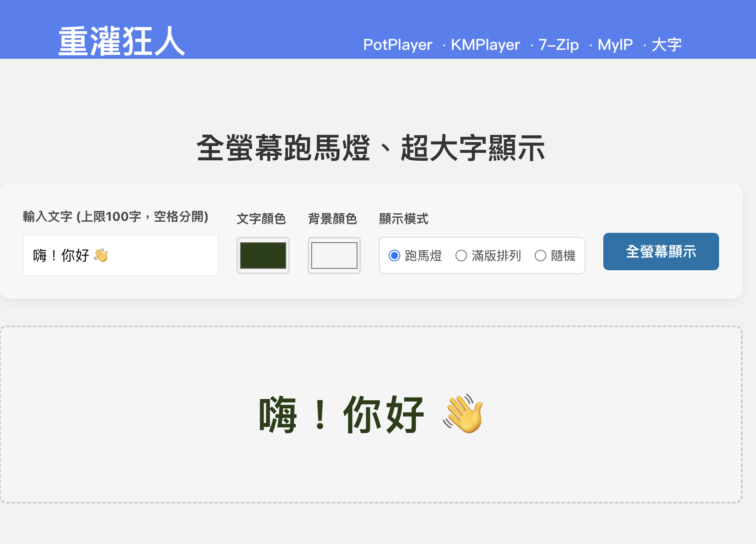The image size is (756, 544).
Task: Switch display mode to 隨機
Action: 541,256
